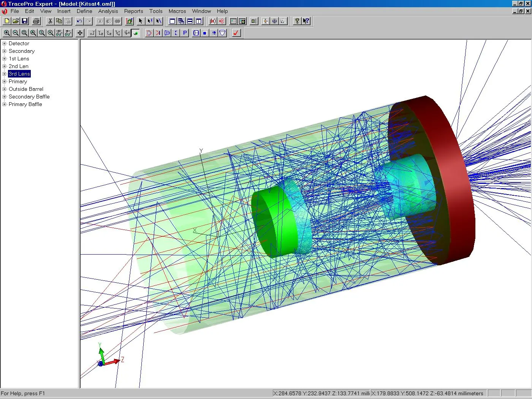Switch to the YZ axis view
Screen dimensions: 532x399
[100, 33]
